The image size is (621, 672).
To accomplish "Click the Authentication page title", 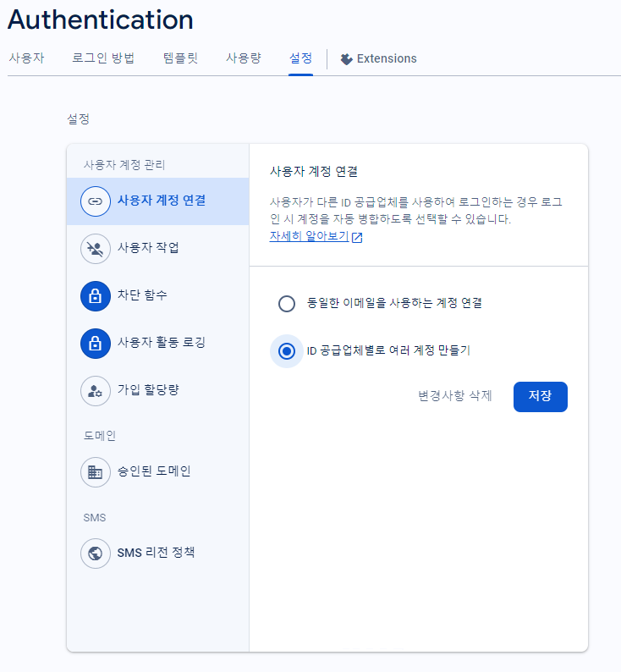I will click(101, 19).
